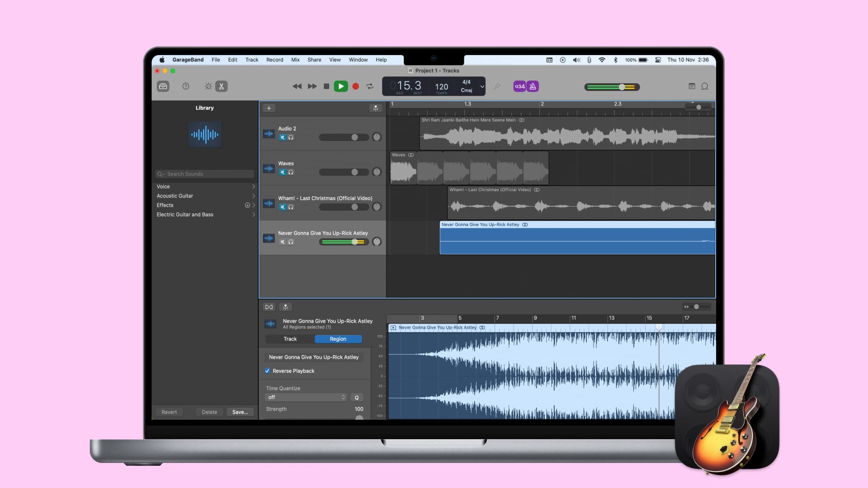
Task: Click the Quick Help question mark button
Action: point(185,86)
